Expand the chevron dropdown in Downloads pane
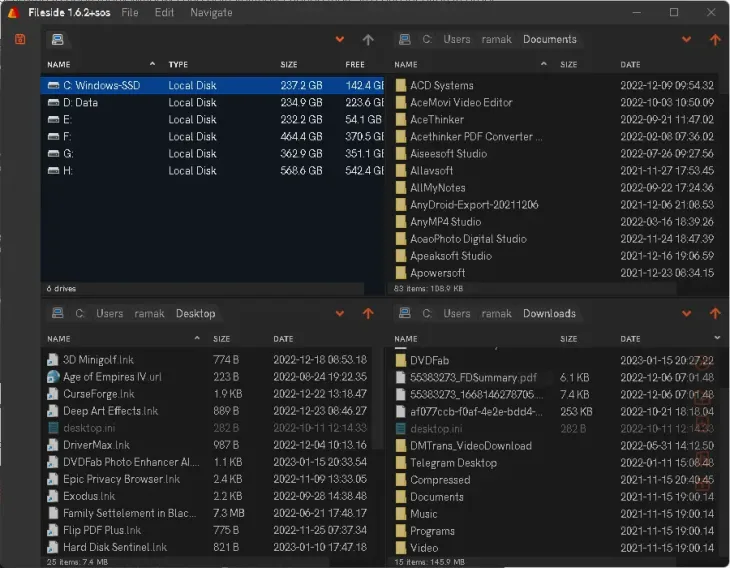Screen dimensions: 730x568 coord(686,313)
